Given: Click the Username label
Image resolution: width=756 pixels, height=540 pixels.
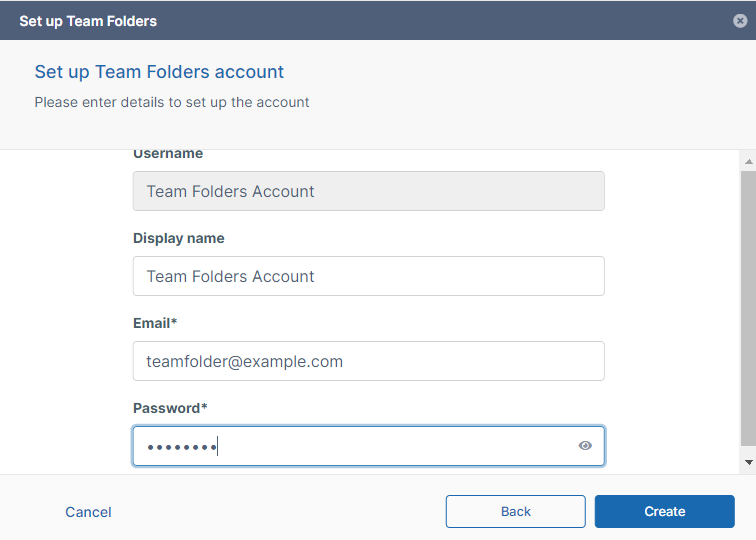Looking at the screenshot, I should [168, 154].
